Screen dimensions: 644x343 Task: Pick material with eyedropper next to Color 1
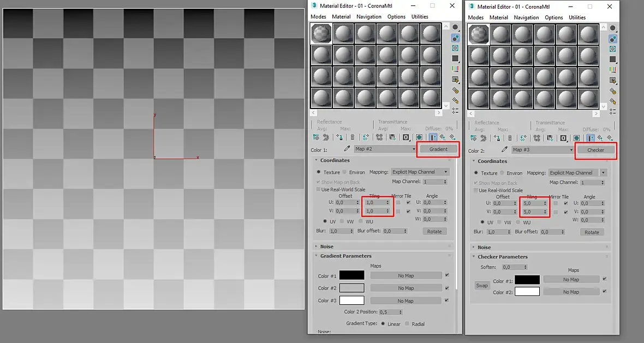click(x=347, y=149)
